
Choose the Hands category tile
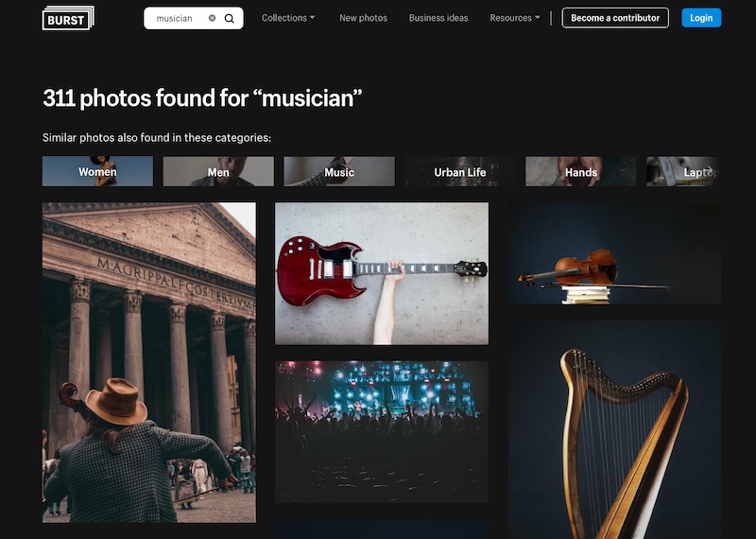tap(580, 171)
